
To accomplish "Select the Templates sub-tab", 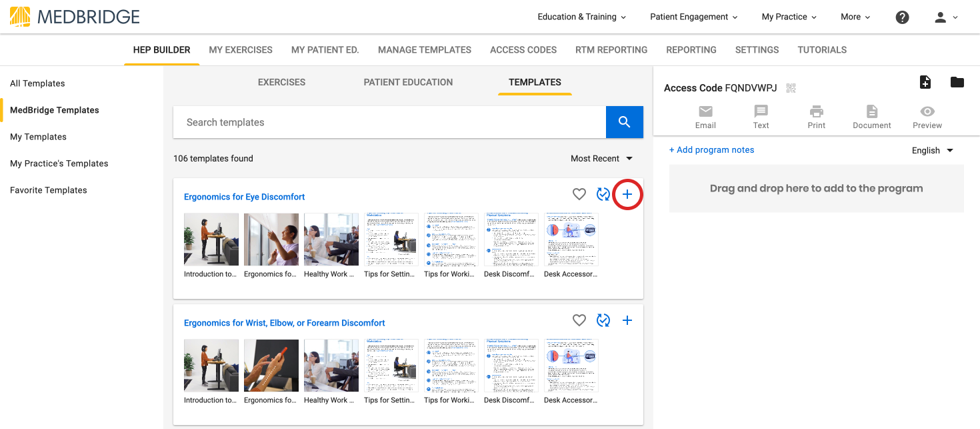I will click(535, 83).
